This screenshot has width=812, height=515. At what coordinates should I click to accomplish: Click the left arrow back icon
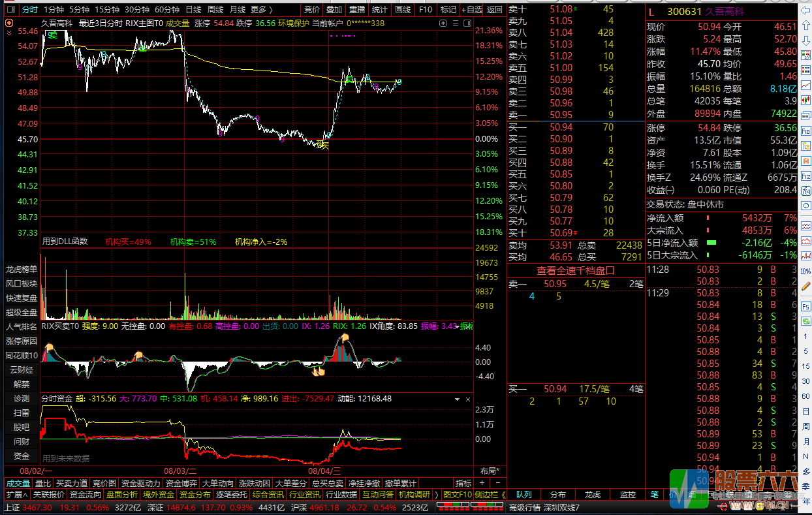coord(806,11)
